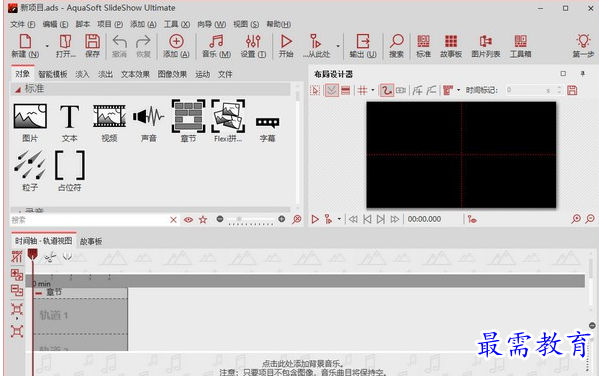
Task: Collapse the 标准 object category
Action: pos(18,89)
